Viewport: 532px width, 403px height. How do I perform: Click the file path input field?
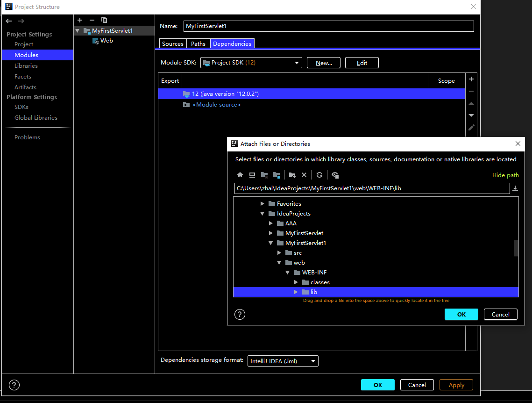tap(372, 188)
